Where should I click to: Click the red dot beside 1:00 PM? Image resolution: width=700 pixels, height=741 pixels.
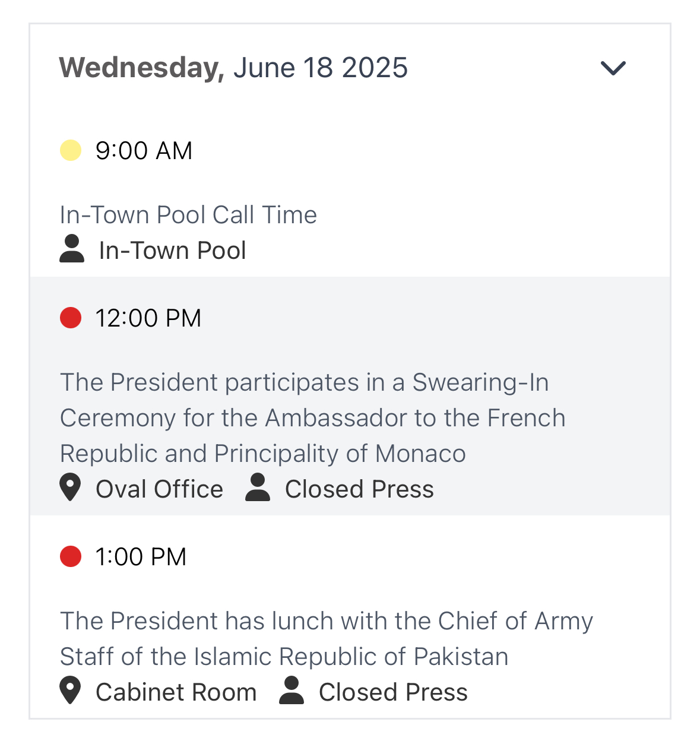tap(71, 556)
